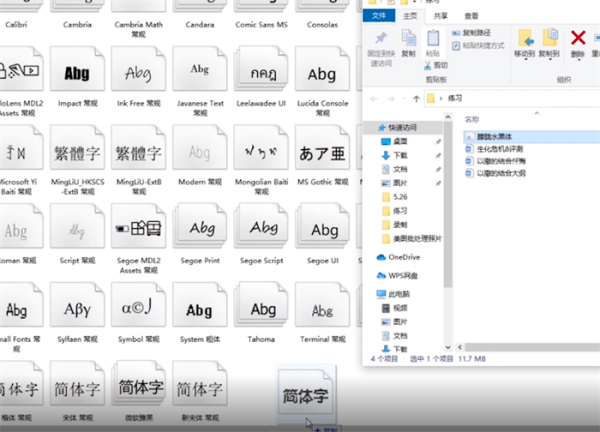Viewport: 600px width, 432px height.
Task: Select the MS Gothic 常规 font
Action: (322, 148)
